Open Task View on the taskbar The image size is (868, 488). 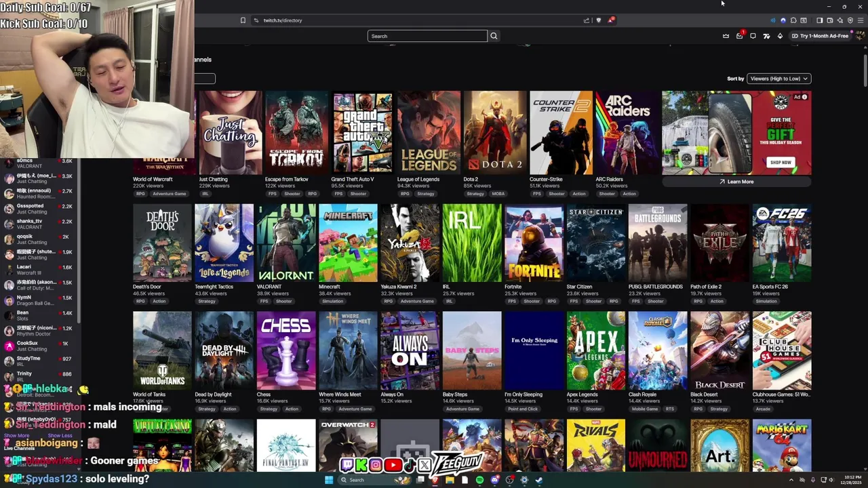(x=420, y=480)
